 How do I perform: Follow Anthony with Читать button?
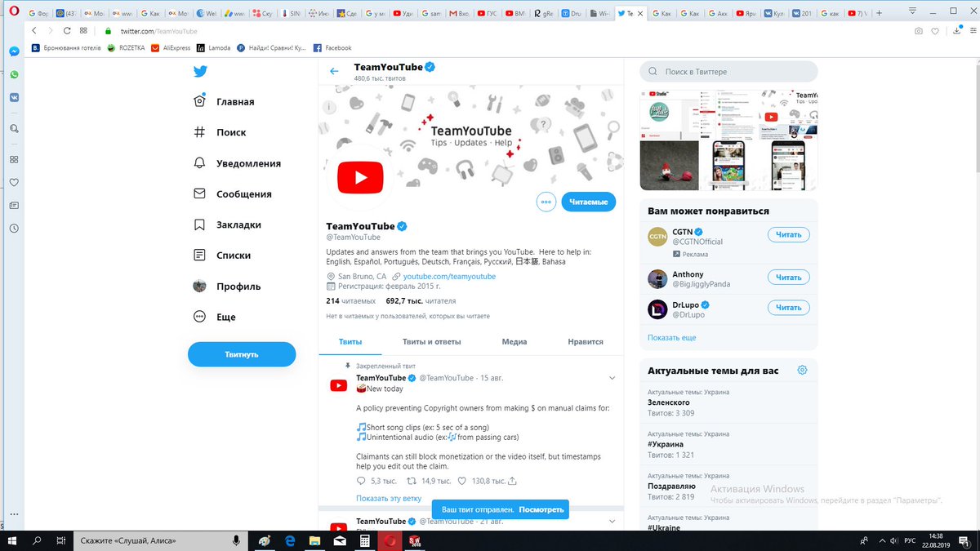tap(788, 278)
